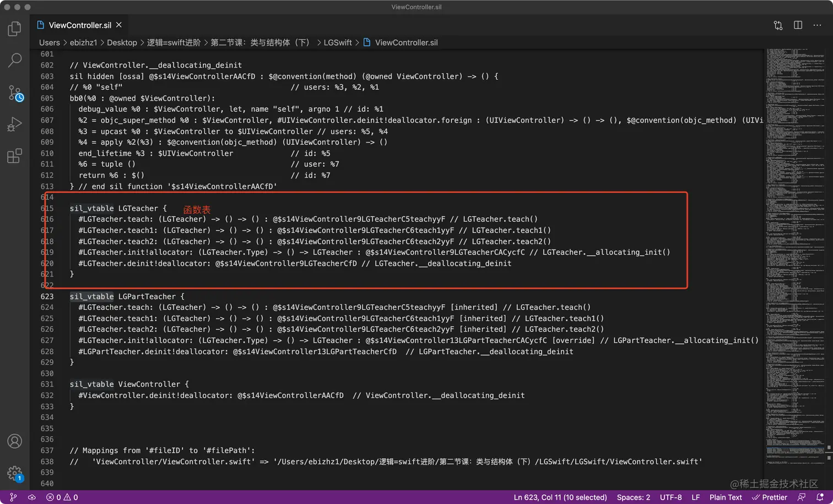Click "#LGPartTeacher.deinit!deallocator:" on line 628
This screenshot has width=833, height=504.
click(x=153, y=351)
